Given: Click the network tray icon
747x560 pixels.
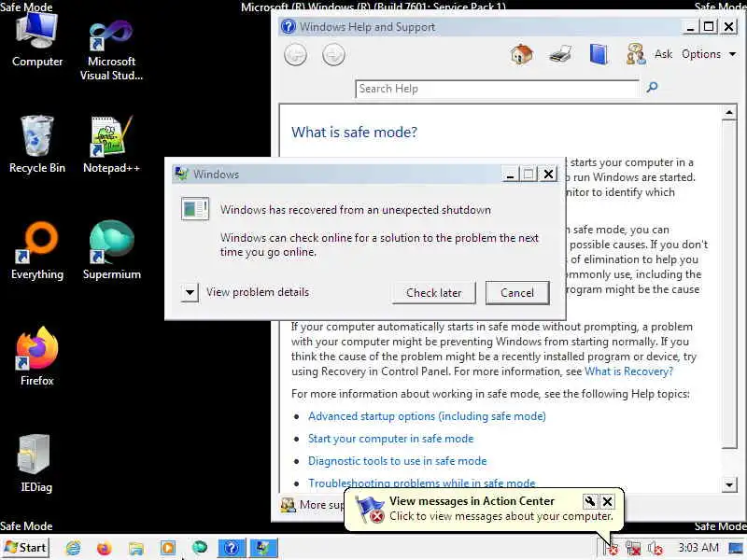Looking at the screenshot, I should (x=633, y=549).
